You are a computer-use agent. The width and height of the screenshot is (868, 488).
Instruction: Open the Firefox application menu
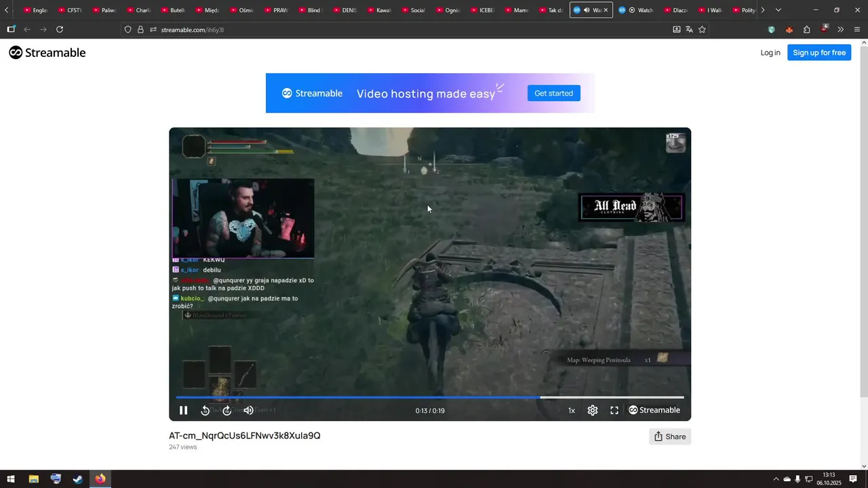pyautogui.click(x=857, y=29)
